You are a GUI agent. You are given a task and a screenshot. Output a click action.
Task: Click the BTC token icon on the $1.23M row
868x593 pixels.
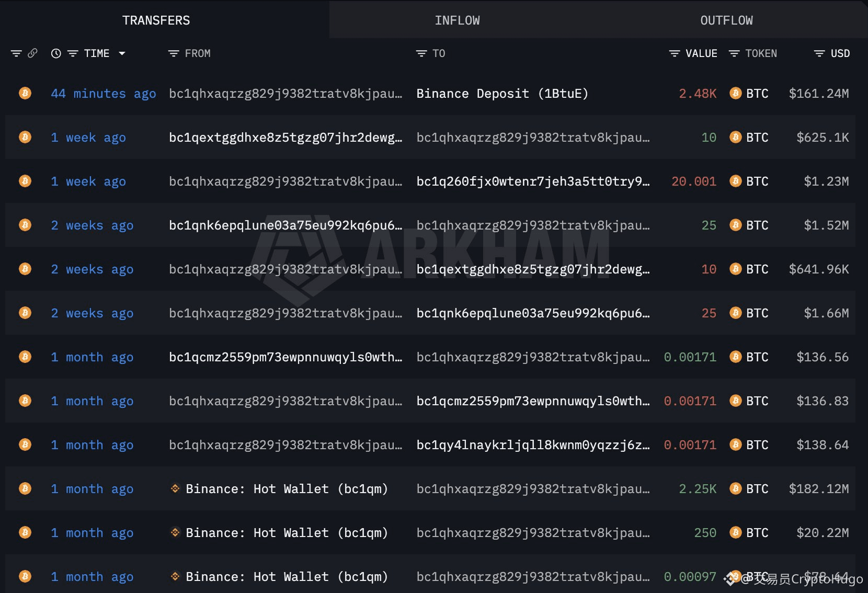click(x=736, y=181)
